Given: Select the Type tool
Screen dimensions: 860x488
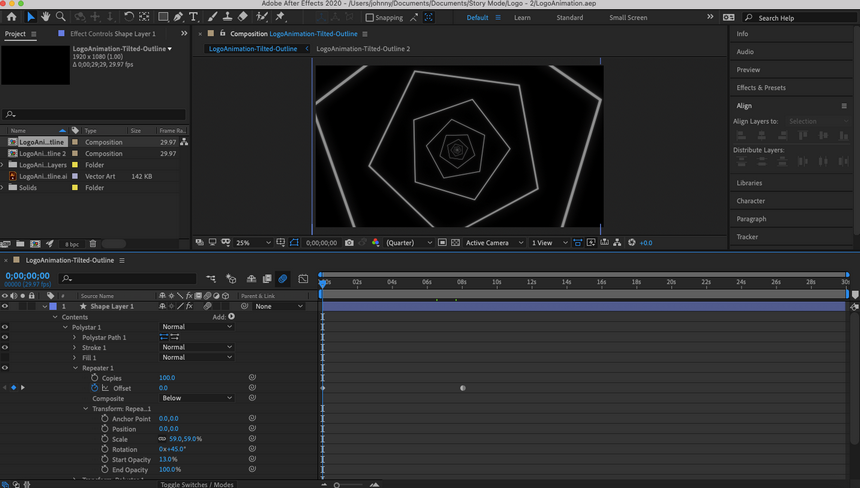Looking at the screenshot, I should (x=193, y=17).
